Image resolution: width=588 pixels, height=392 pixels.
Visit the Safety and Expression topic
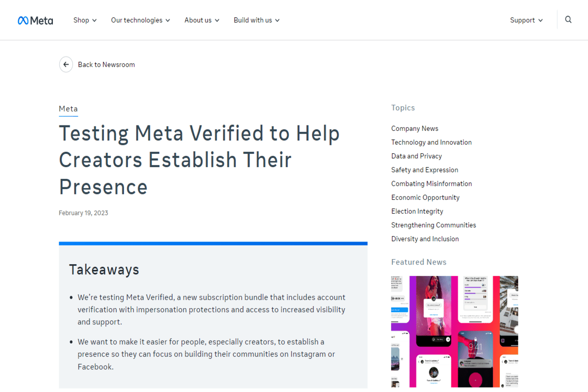425,170
